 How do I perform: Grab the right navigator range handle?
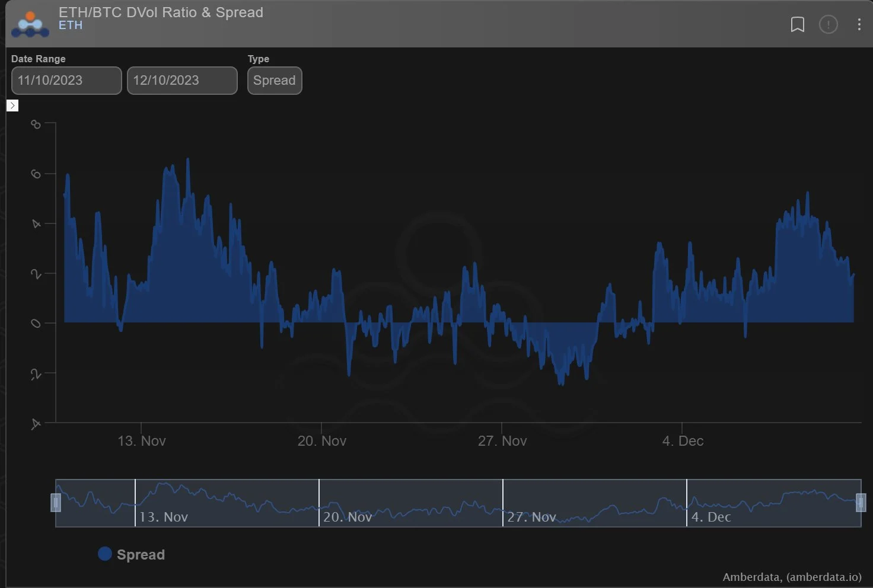[x=861, y=503]
